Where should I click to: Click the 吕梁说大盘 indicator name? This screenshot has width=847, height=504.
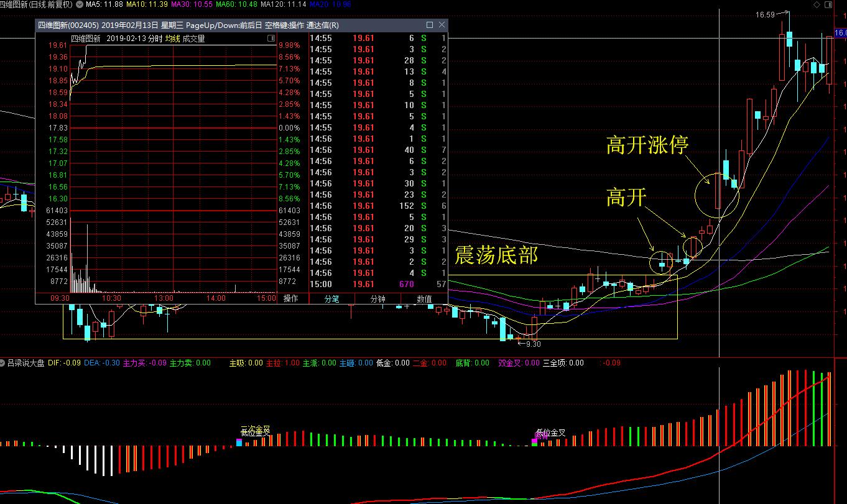pos(25,363)
